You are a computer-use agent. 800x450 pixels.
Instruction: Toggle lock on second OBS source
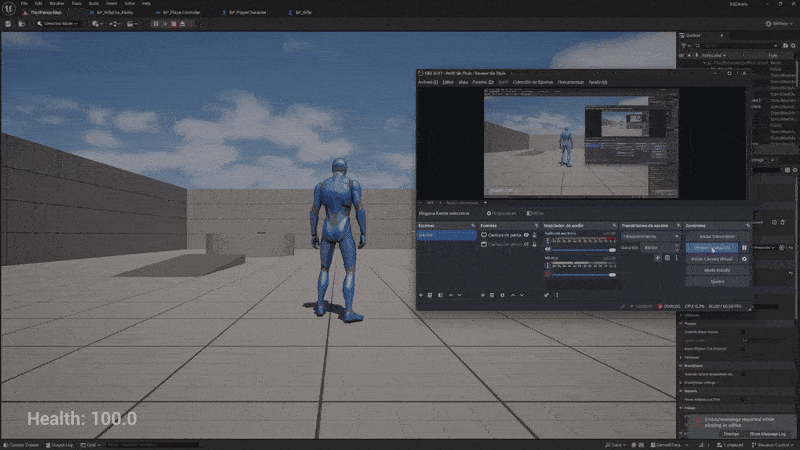pyautogui.click(x=535, y=244)
